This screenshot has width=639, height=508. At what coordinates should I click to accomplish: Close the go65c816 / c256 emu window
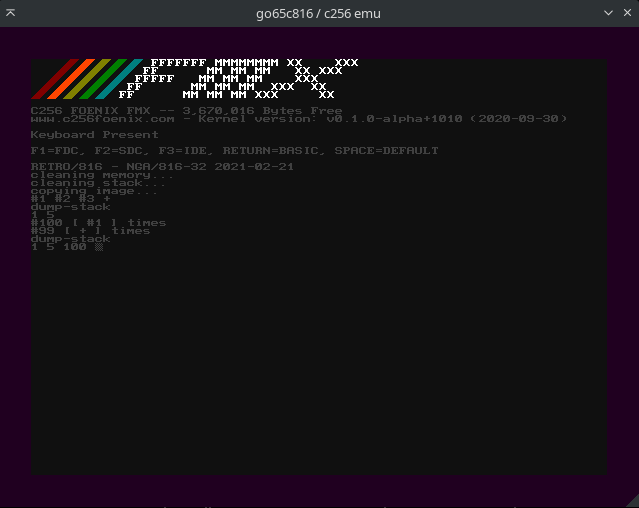pos(628,13)
